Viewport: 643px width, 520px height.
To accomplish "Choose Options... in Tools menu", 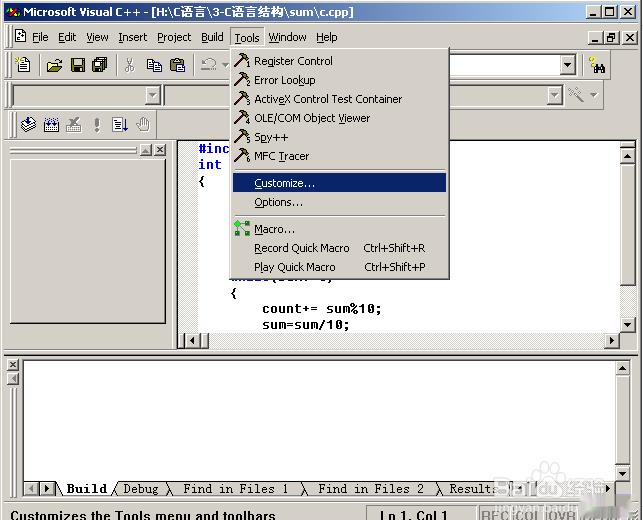I will (339, 202).
